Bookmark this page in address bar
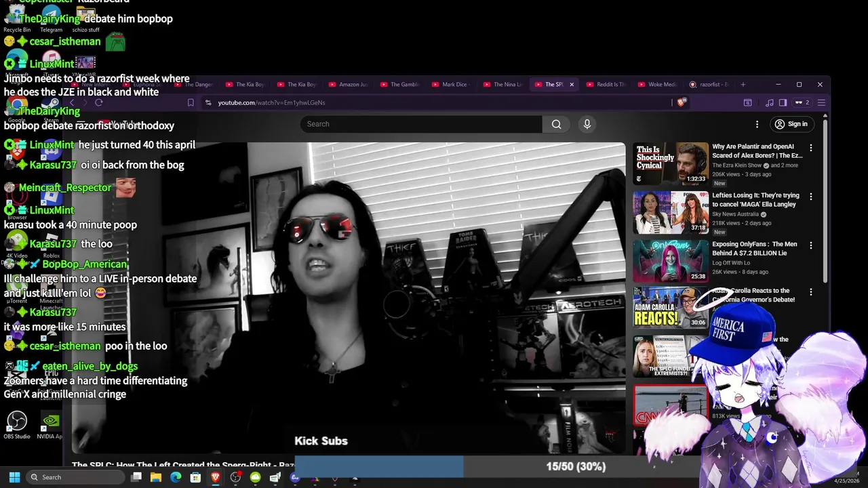 (191, 102)
